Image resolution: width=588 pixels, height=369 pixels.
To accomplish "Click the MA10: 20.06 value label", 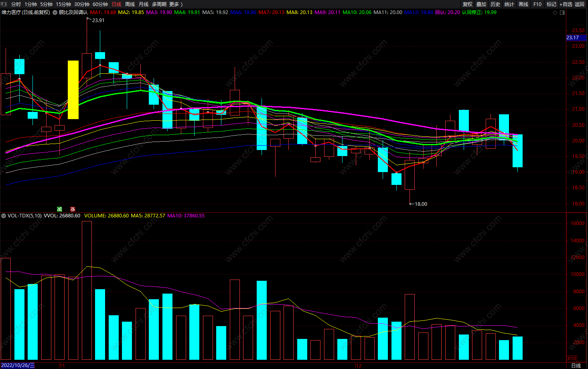I will coord(357,12).
